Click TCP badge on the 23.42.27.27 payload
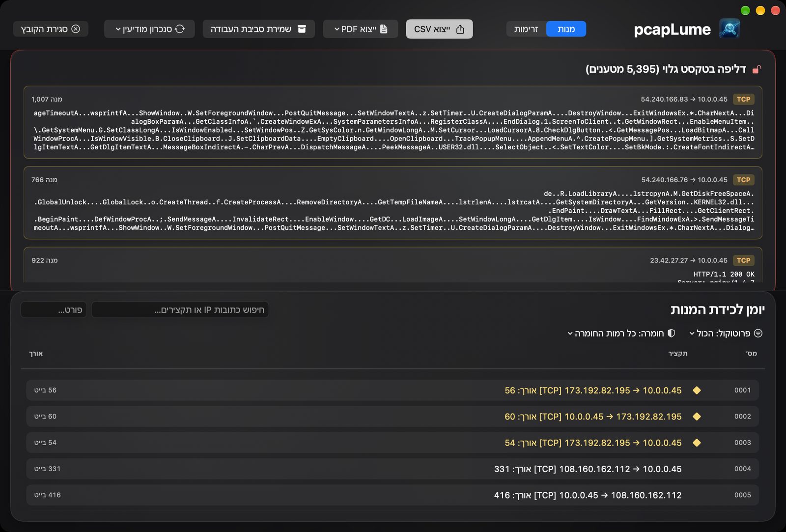The height and width of the screenshot is (532, 786). click(743, 260)
